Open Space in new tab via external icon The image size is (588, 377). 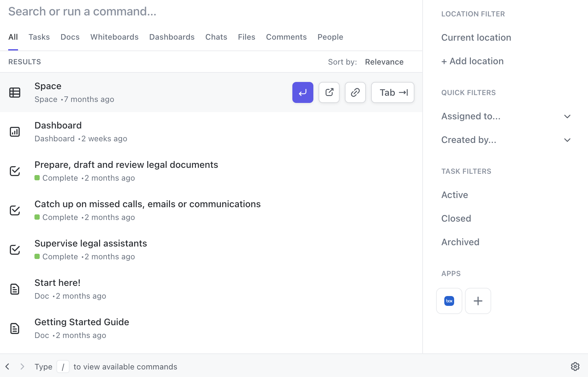329,92
